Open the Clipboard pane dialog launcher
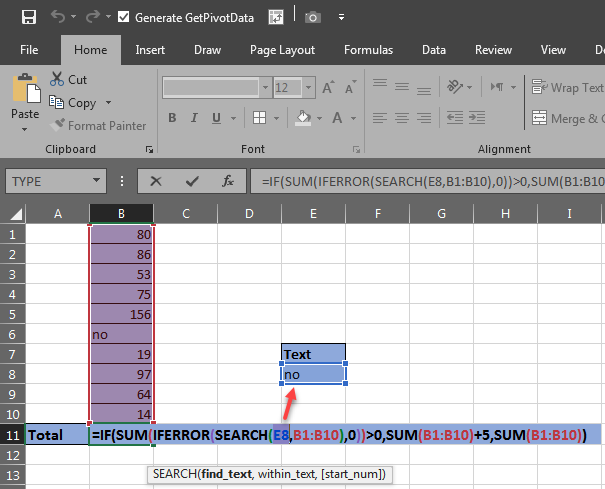Screen dimensions: 605x489 point(149,150)
